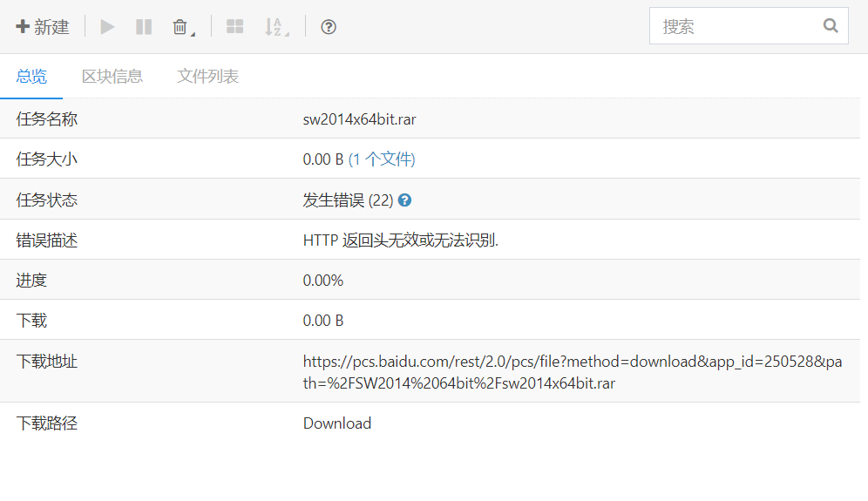
Task: Click the blue help icon beside error 22
Action: click(404, 200)
